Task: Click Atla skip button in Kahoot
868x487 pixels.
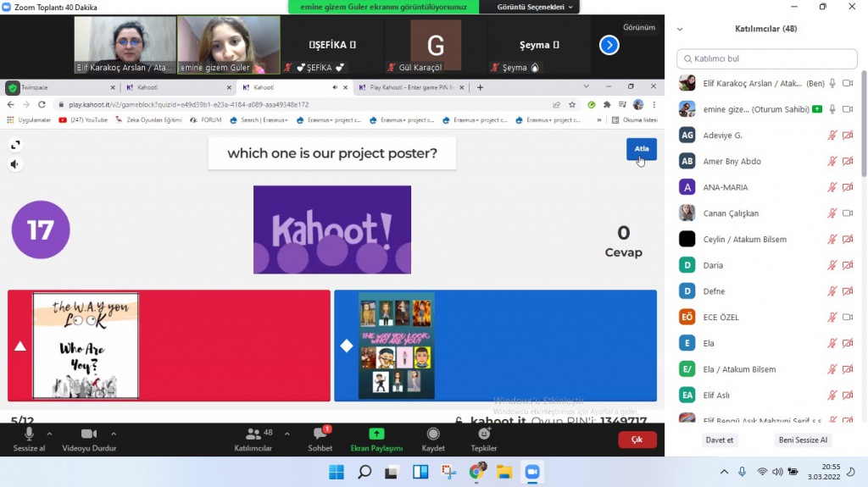Action: tap(642, 149)
